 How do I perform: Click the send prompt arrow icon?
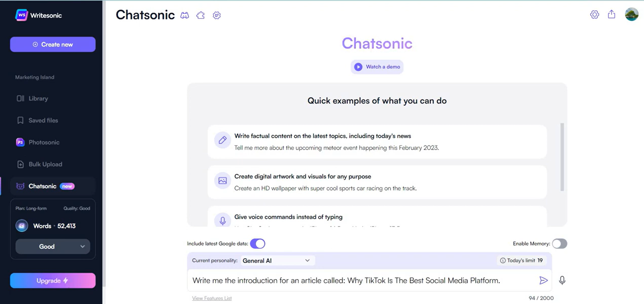[x=543, y=280]
